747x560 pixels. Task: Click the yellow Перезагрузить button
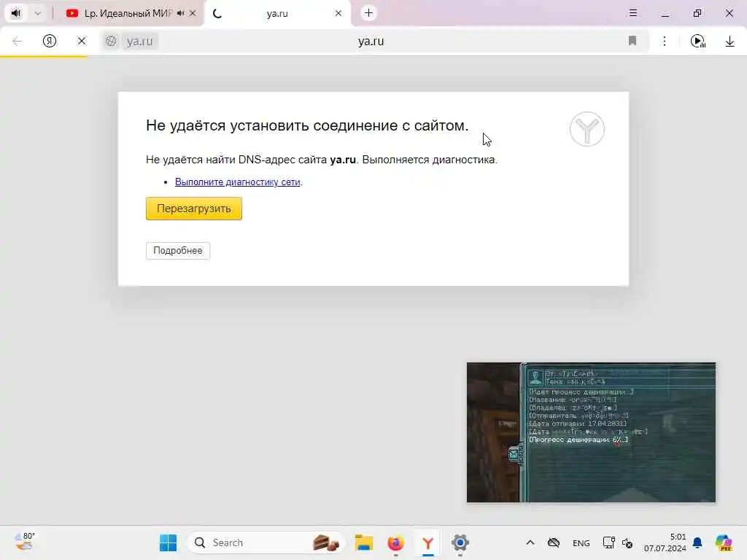(x=194, y=209)
